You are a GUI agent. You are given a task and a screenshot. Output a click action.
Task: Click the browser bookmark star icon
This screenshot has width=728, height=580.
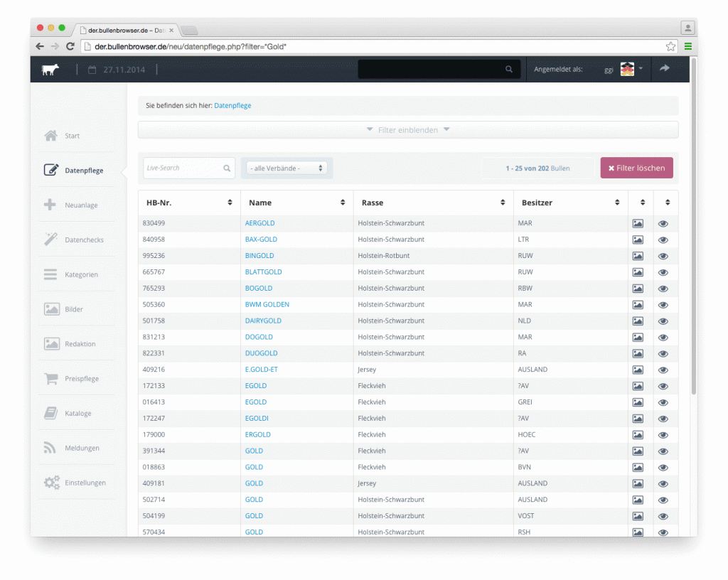pos(670,46)
